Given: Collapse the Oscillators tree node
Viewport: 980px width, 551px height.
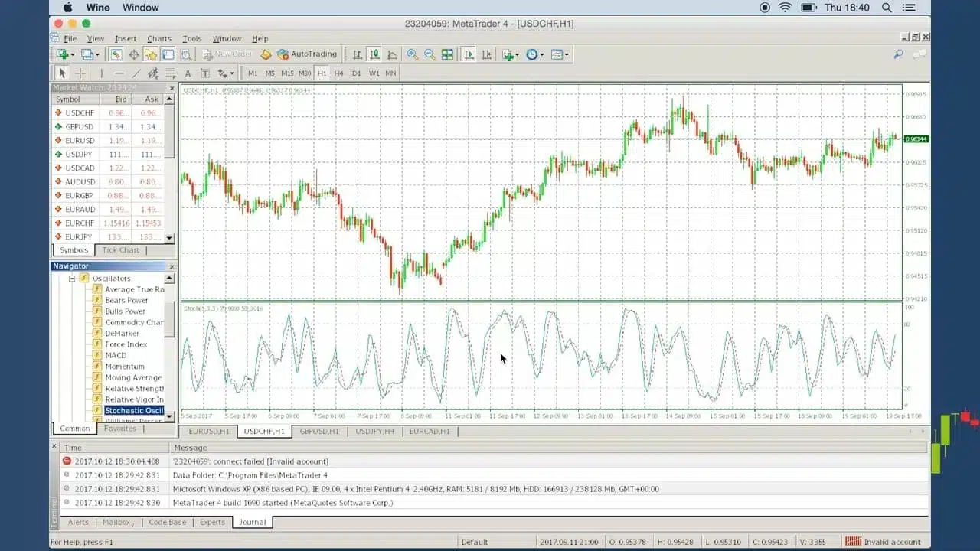Looking at the screenshot, I should (x=73, y=279).
